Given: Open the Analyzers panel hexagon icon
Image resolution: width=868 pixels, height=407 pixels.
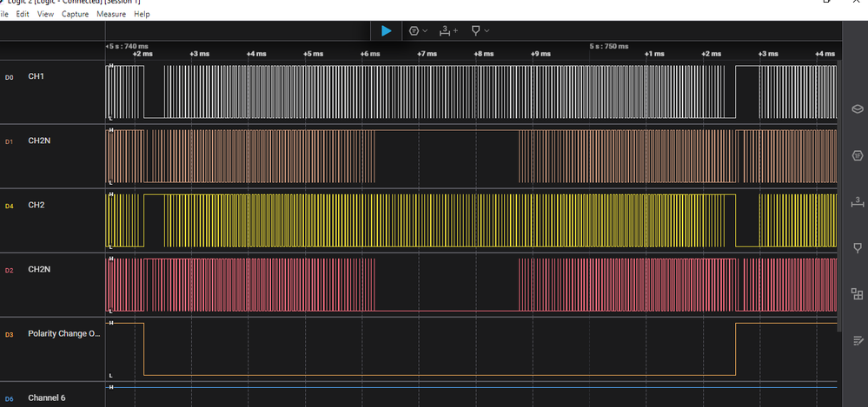Looking at the screenshot, I should [857, 156].
